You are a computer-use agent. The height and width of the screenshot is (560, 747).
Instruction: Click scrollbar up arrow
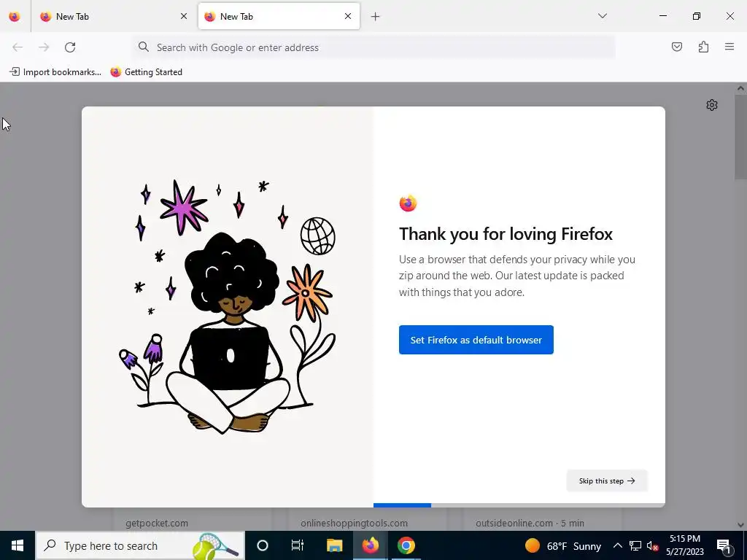(741, 88)
